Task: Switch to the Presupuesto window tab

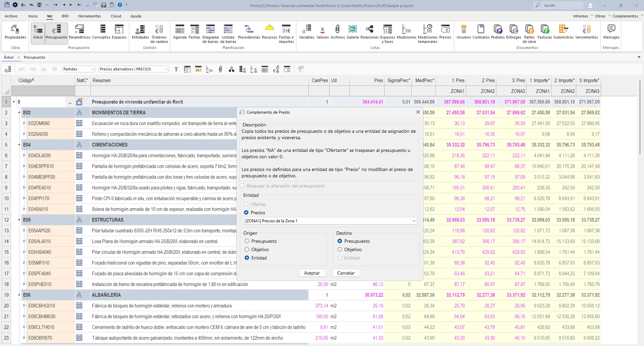Action: [35, 57]
